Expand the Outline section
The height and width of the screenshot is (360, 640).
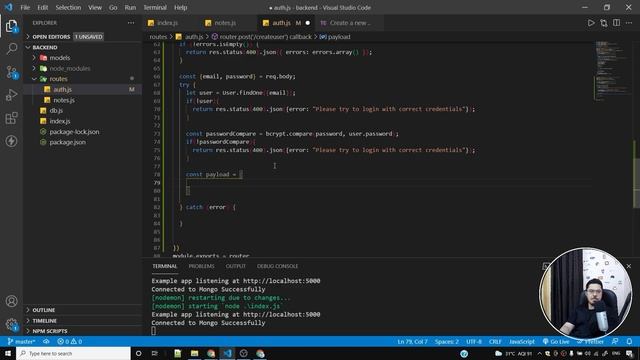(83, 310)
